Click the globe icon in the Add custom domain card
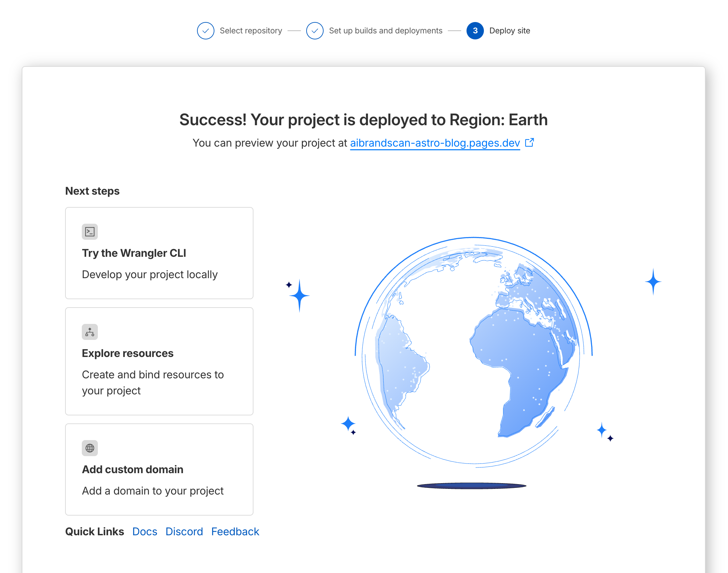 pyautogui.click(x=89, y=448)
